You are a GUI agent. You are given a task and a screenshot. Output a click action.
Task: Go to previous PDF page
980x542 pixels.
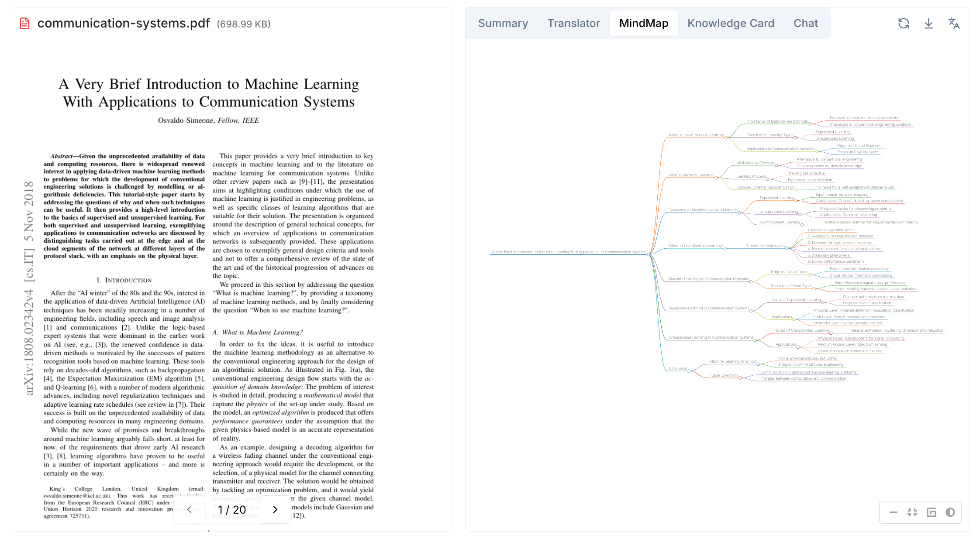click(189, 509)
